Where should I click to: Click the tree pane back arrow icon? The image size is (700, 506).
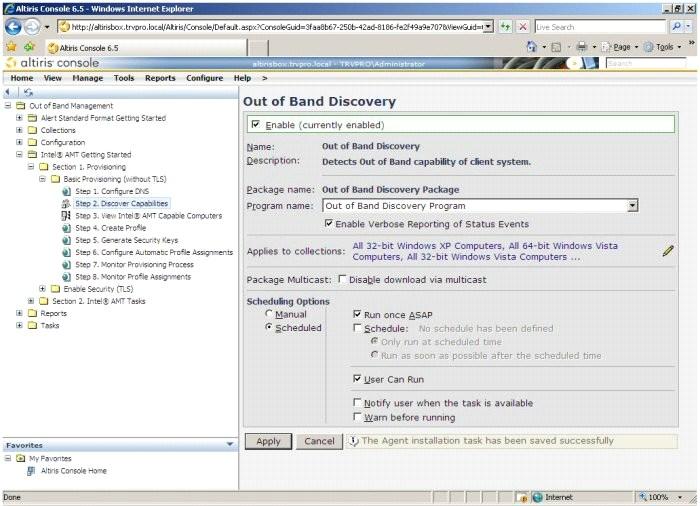pos(8,92)
